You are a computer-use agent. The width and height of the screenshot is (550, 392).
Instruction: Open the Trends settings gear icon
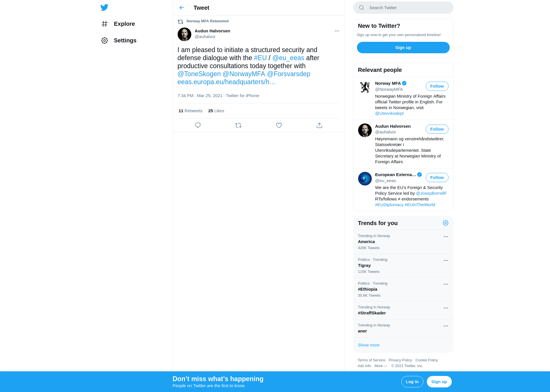(445, 223)
